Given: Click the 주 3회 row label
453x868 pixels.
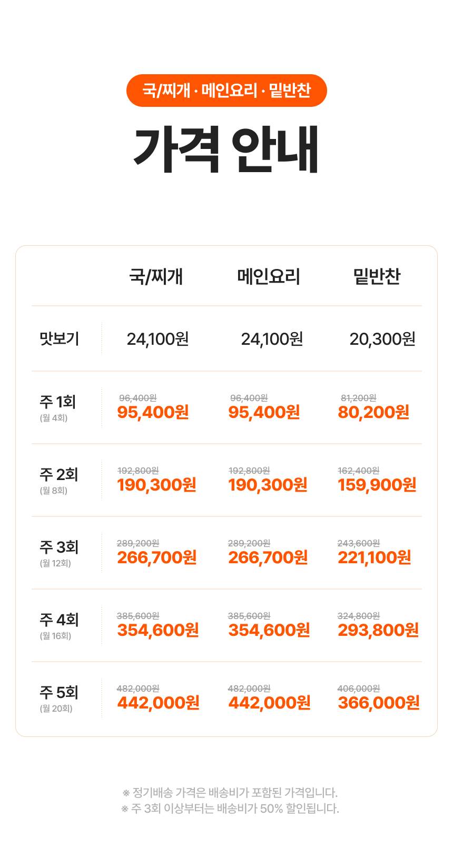Looking at the screenshot, I should (x=59, y=547).
